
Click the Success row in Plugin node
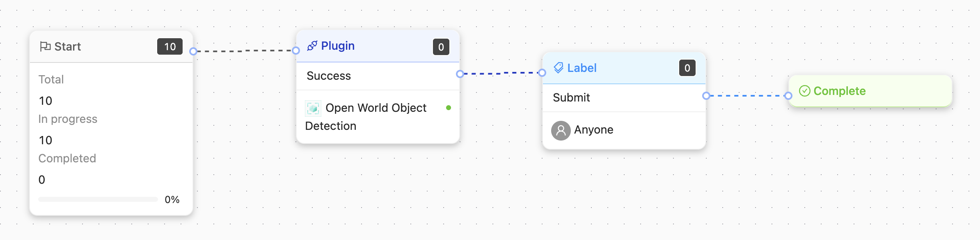[378, 76]
